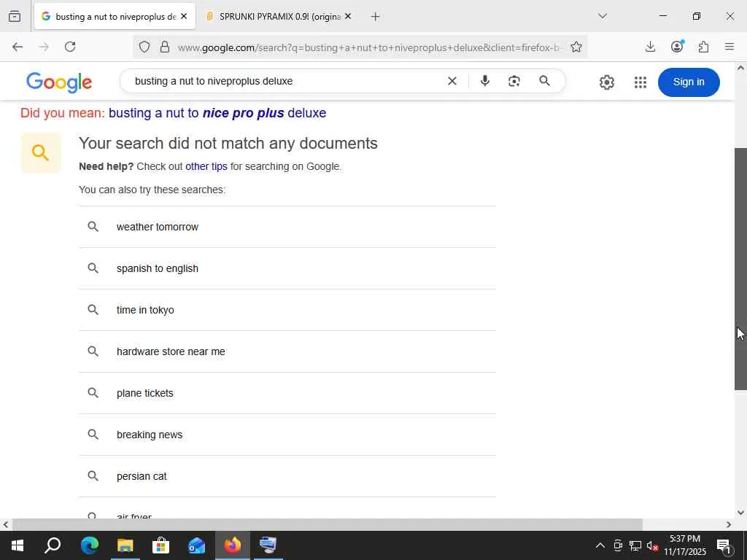This screenshot has width=747, height=560.
Task: Open Google quick settings gear
Action: tap(606, 82)
